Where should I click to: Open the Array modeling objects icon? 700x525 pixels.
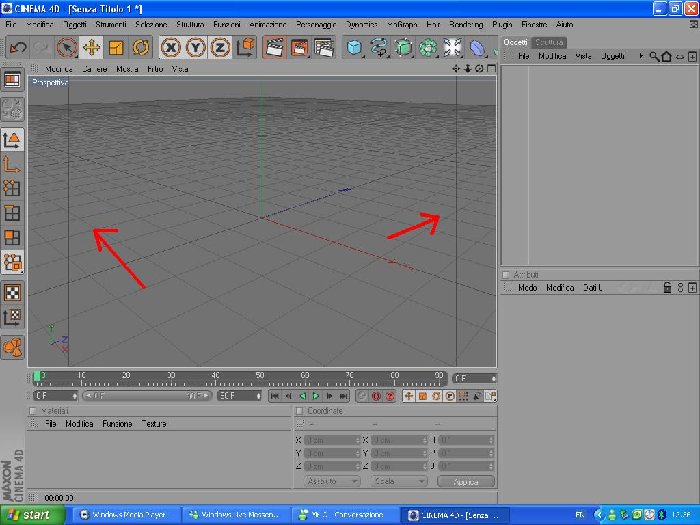click(428, 47)
